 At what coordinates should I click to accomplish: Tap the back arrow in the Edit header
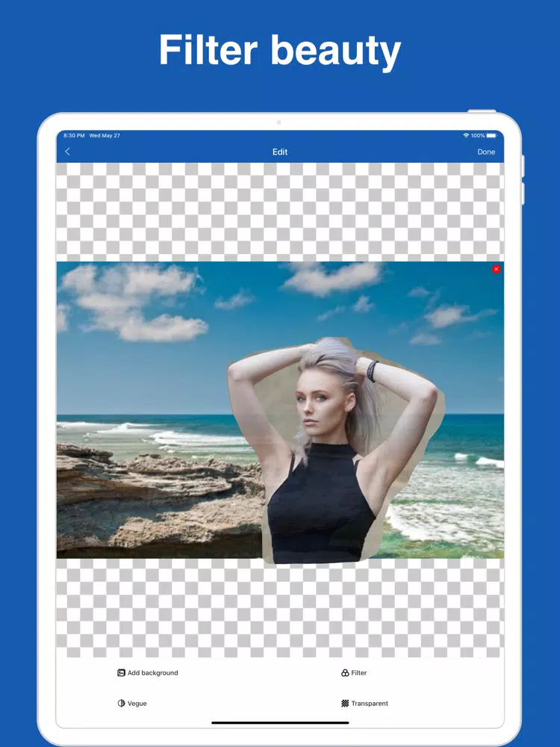click(x=67, y=152)
